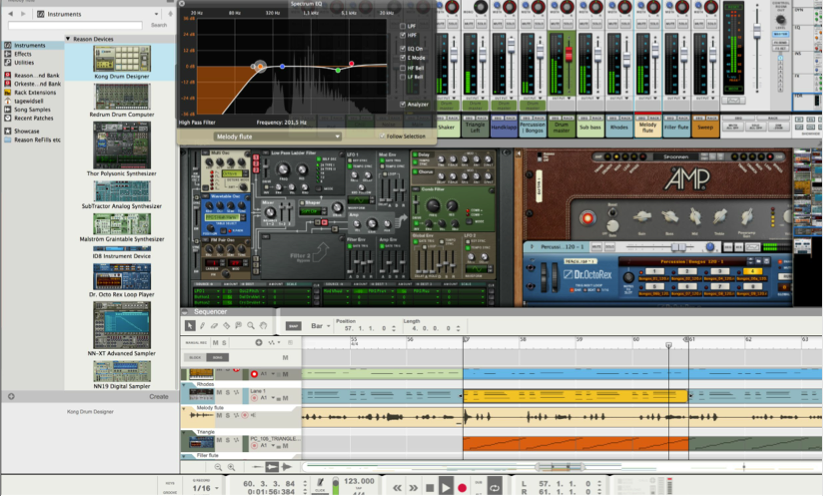Click the Fast Forward button in transport
This screenshot has height=496, width=823.
[x=414, y=488]
